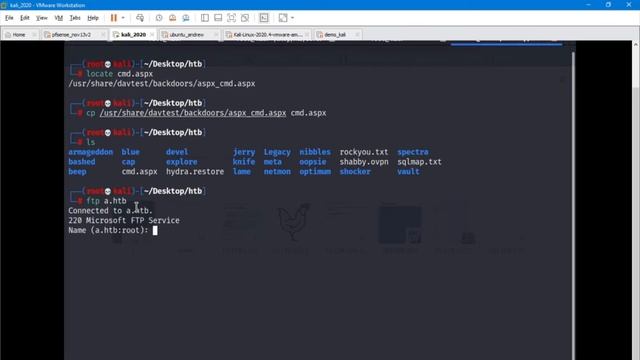Click the 'nibbles' directory name
640x360 pixels.
315,152
